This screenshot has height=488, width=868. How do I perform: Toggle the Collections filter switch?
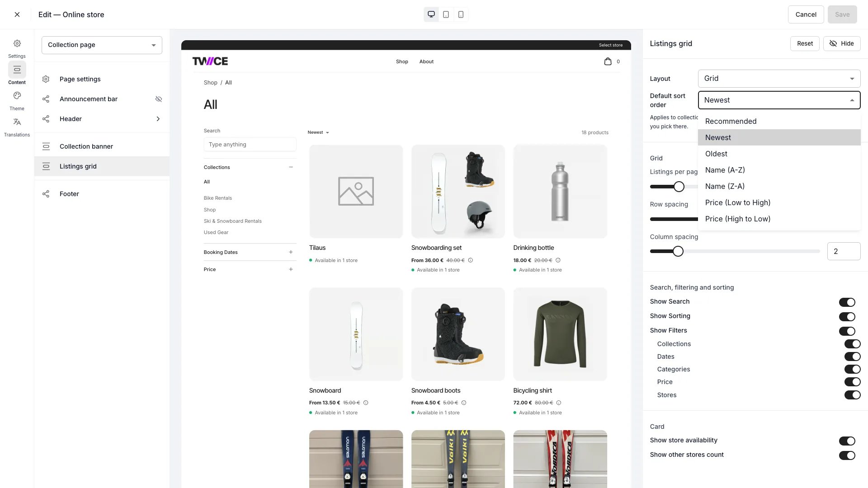(852, 344)
